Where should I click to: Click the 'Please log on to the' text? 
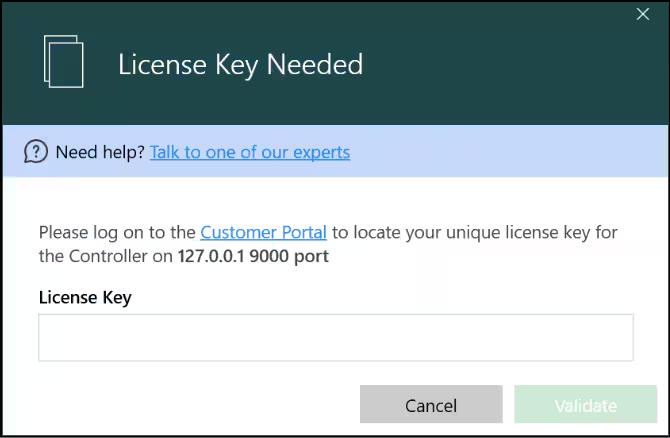pos(117,232)
